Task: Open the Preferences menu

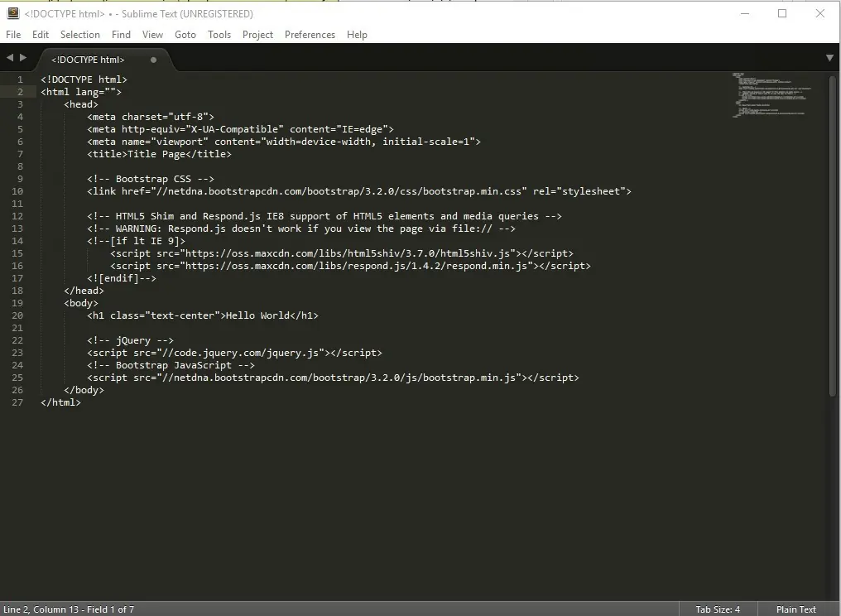Action: click(310, 34)
